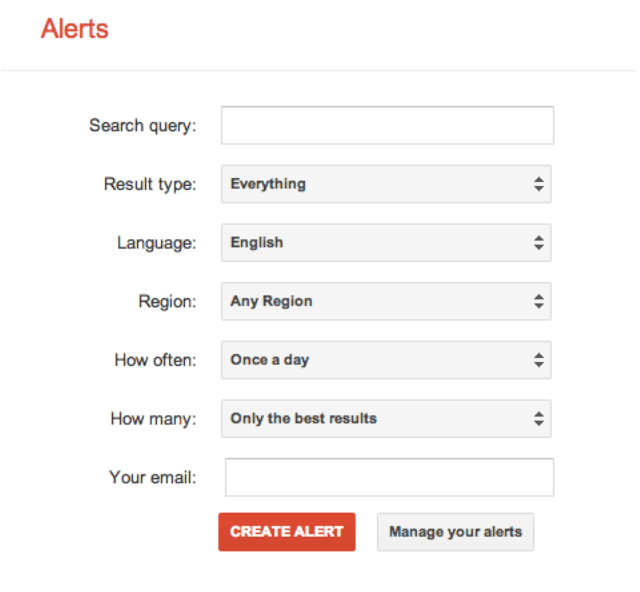Change the Once a day frequency dropdown

click(x=385, y=360)
